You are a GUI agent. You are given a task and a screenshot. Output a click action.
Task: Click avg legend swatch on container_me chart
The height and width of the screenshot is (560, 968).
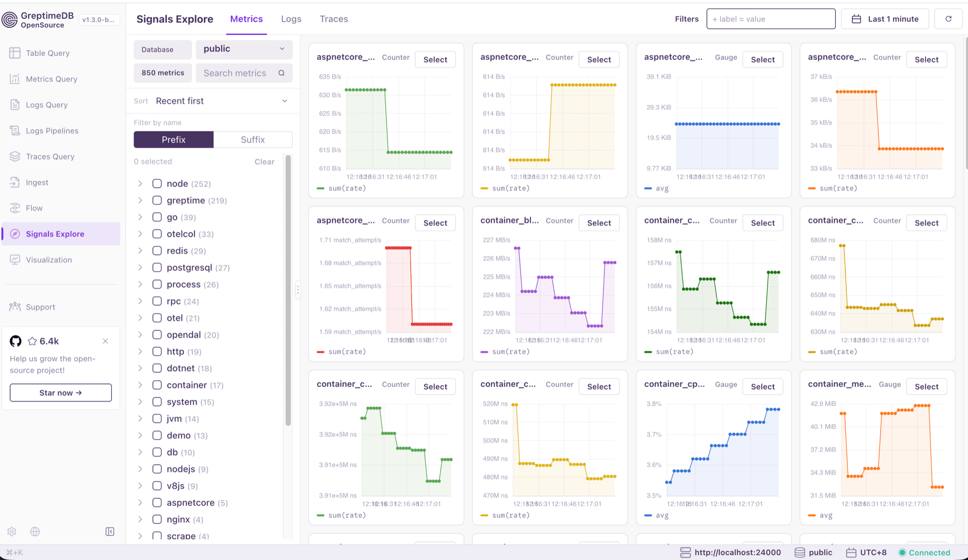(x=812, y=515)
